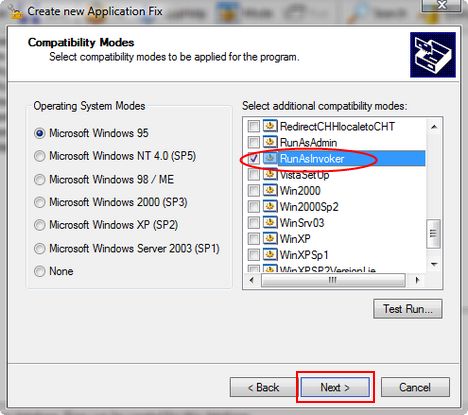Viewport: 468px width, 415px height.
Task: Enable the RunAsAdmin checkbox
Action: coord(254,142)
